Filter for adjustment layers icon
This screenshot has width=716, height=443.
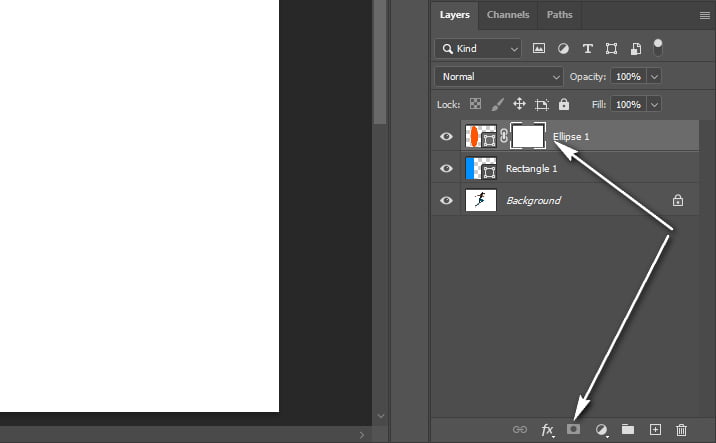pos(563,48)
